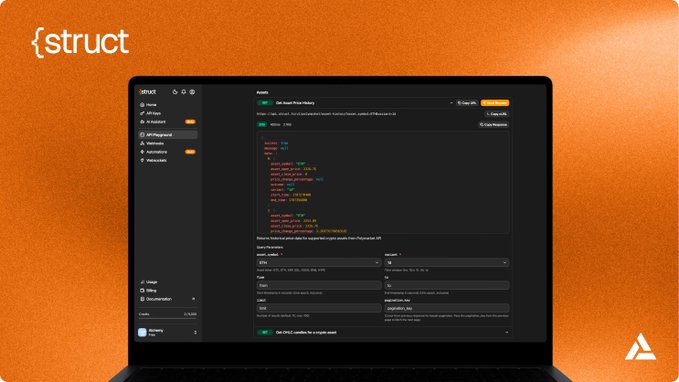Open Billing page

click(151, 291)
